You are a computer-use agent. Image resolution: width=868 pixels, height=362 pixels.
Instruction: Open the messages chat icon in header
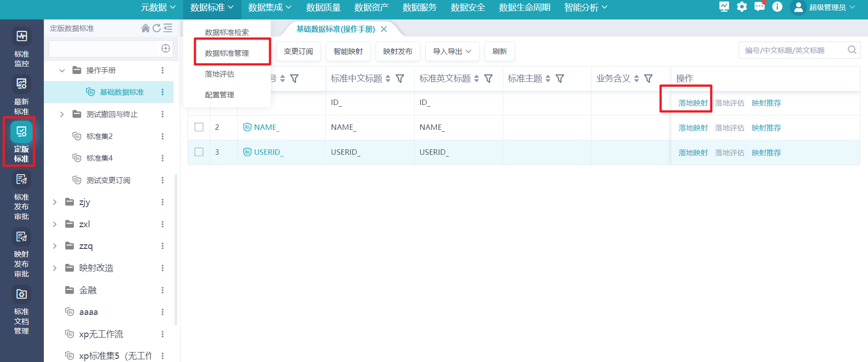pyautogui.click(x=759, y=7)
